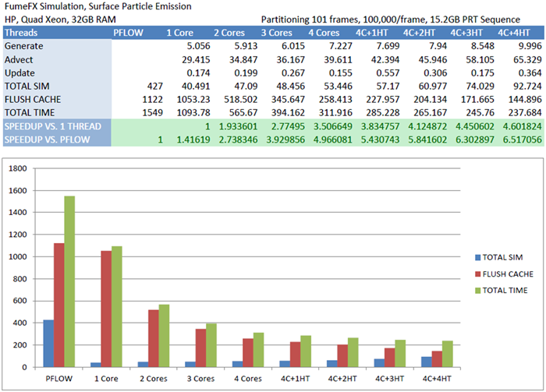Select the speedup cell 1.933601
This screenshot has width=546, height=392.
pos(238,126)
